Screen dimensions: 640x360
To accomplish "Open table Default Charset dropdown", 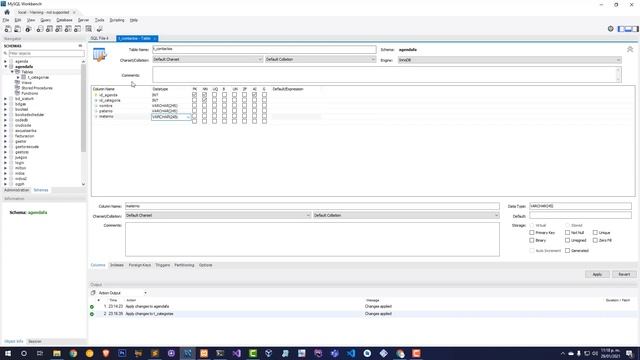I will point(208,60).
